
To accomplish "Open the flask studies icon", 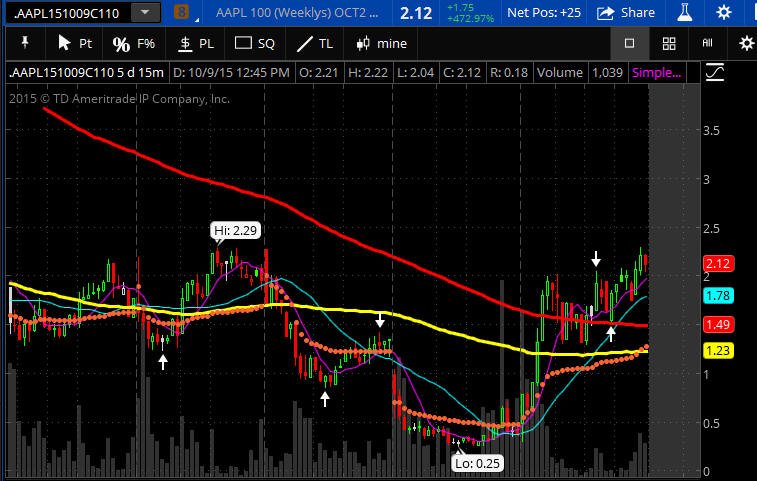I will [684, 13].
